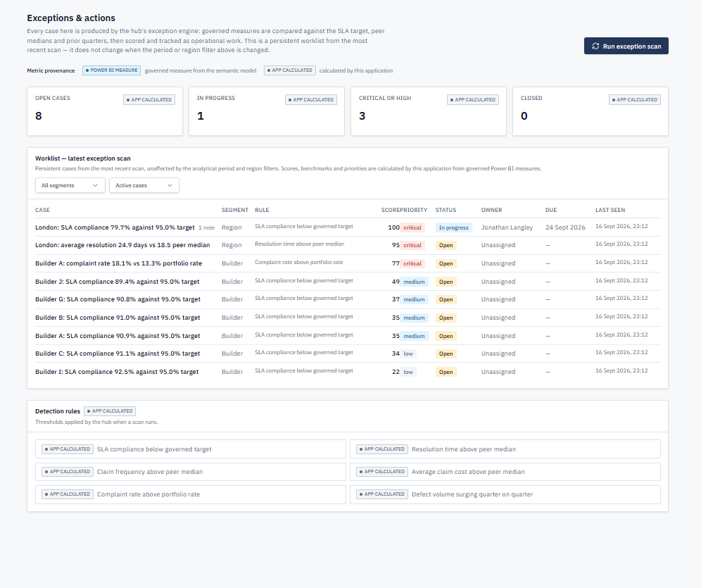Select rule Complaint rate above portfolio rate

click(191, 494)
